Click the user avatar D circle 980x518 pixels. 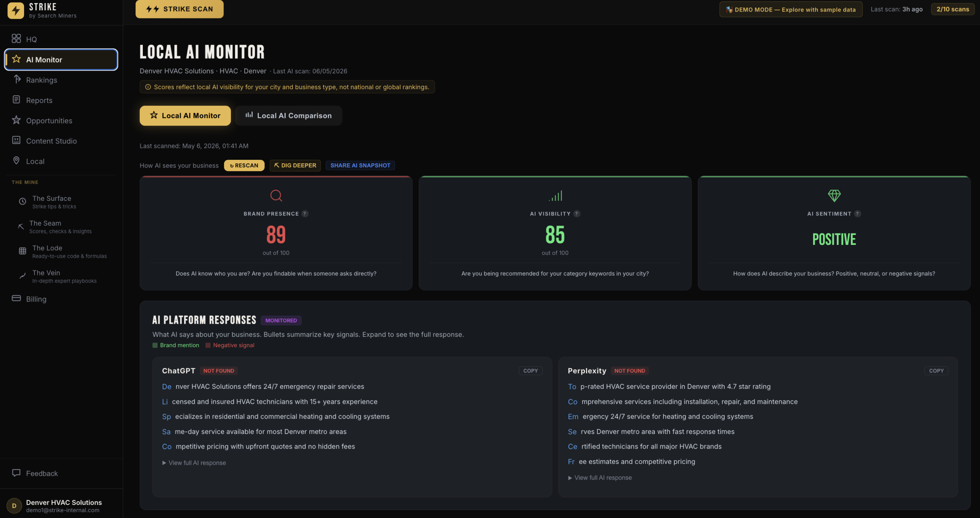(14, 506)
